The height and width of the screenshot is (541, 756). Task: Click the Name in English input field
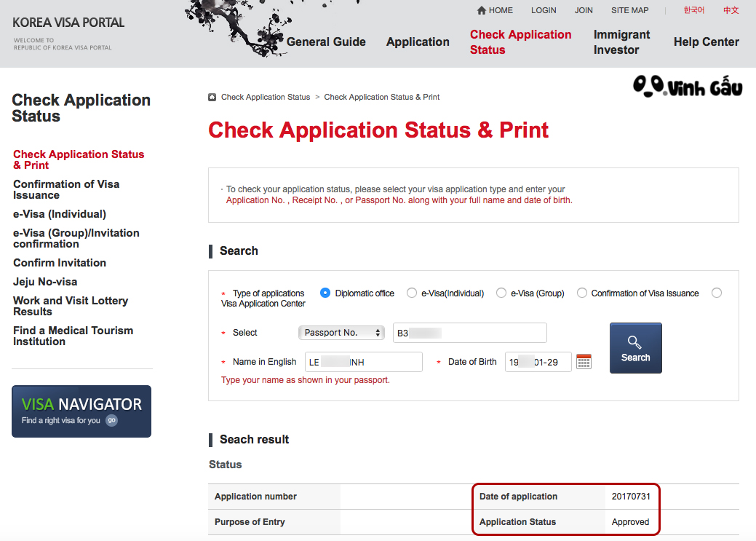364,361
